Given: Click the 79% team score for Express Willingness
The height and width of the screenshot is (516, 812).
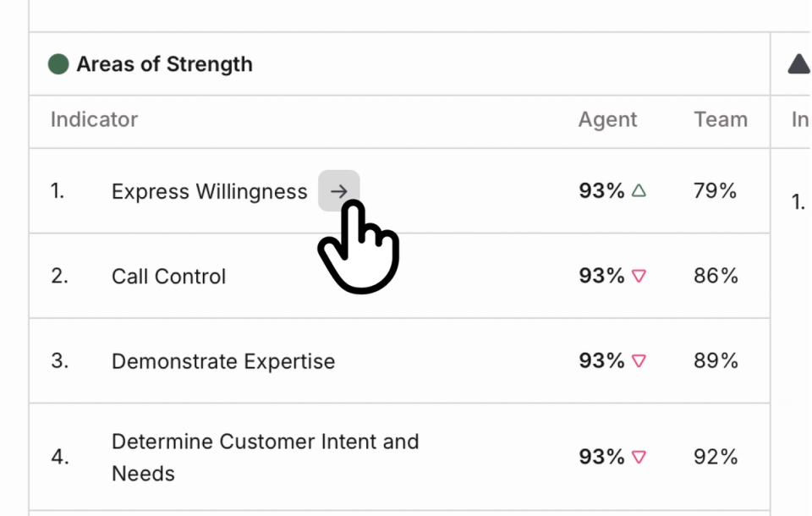Looking at the screenshot, I should (x=714, y=190).
